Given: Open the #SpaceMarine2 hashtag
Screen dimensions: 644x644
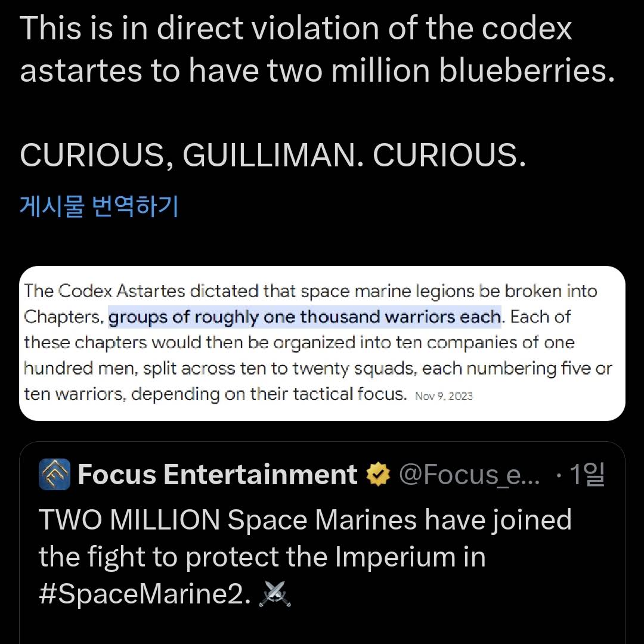Looking at the screenshot, I should coord(144,594).
